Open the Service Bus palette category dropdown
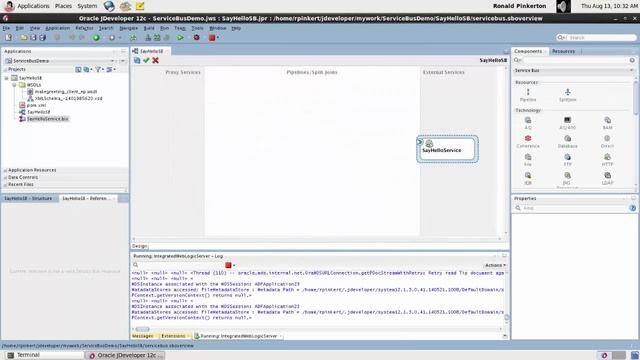 [631, 70]
